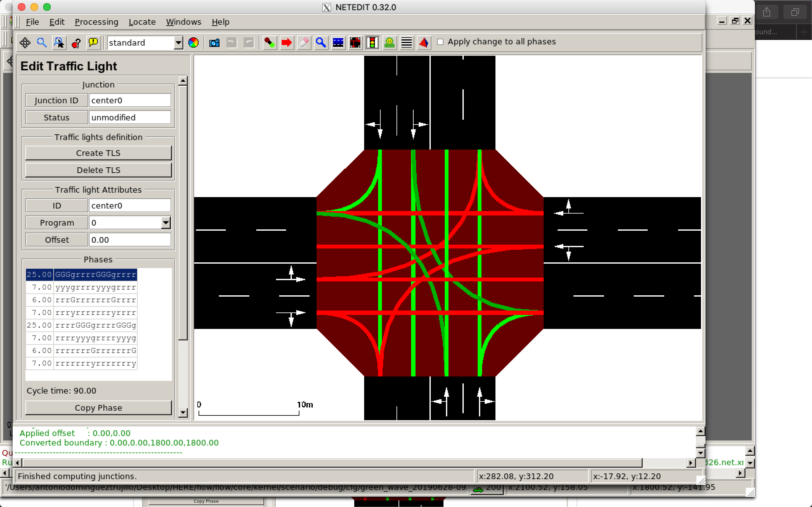Enable Apply change to all phases

[x=441, y=42]
